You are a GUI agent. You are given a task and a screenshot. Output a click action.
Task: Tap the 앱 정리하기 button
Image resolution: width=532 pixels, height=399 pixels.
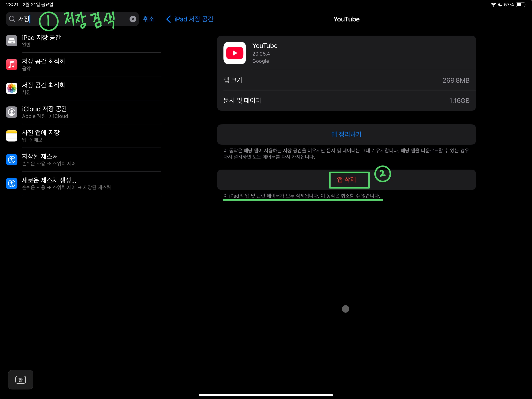coord(346,134)
